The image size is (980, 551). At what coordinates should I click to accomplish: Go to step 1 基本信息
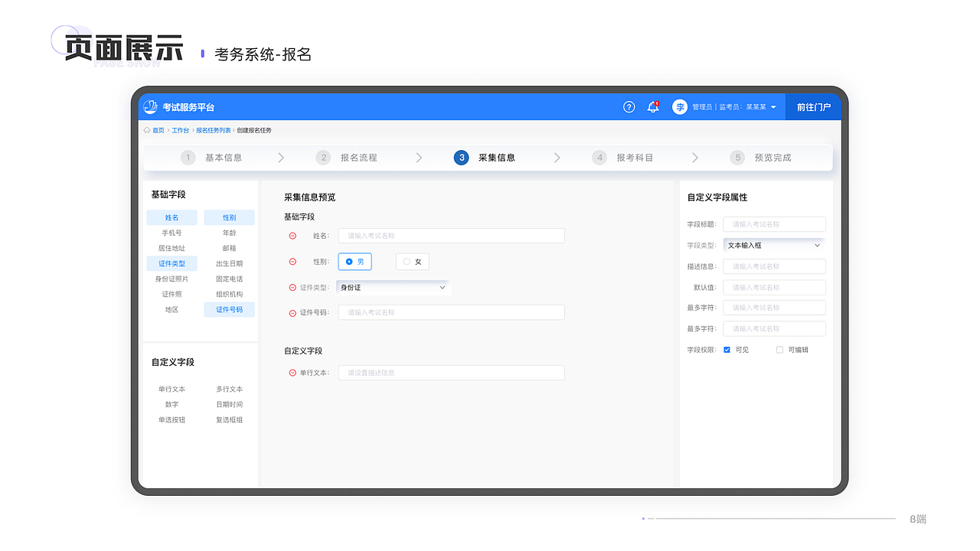tap(211, 158)
